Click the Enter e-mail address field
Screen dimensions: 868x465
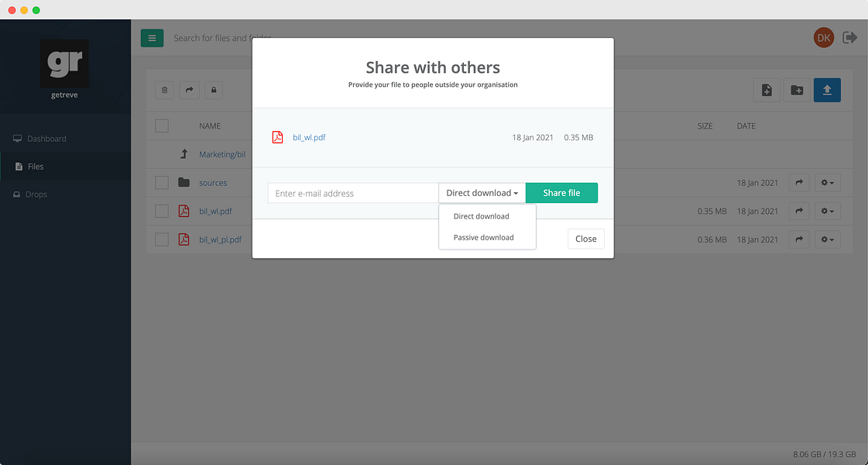coord(353,193)
